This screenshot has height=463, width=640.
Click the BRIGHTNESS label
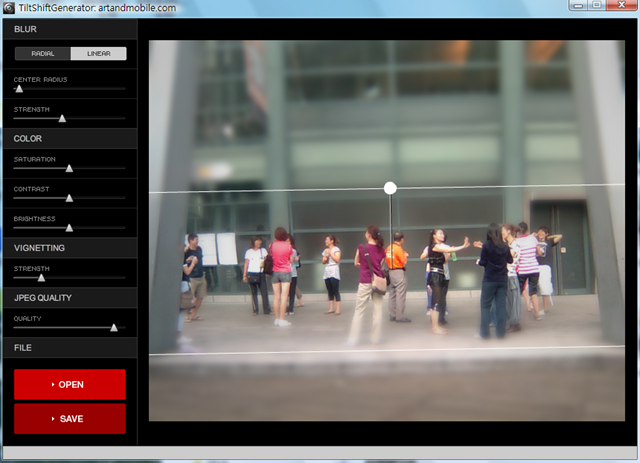coord(34,218)
